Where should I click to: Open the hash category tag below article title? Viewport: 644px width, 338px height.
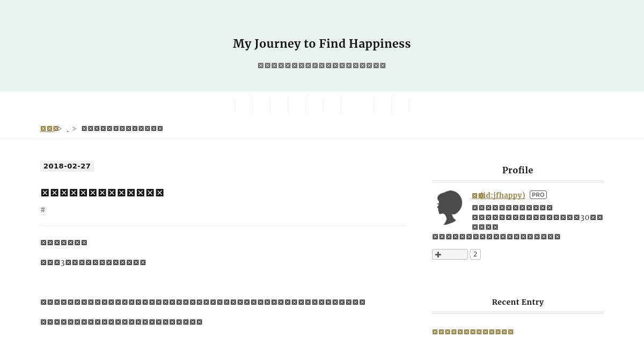tap(43, 210)
